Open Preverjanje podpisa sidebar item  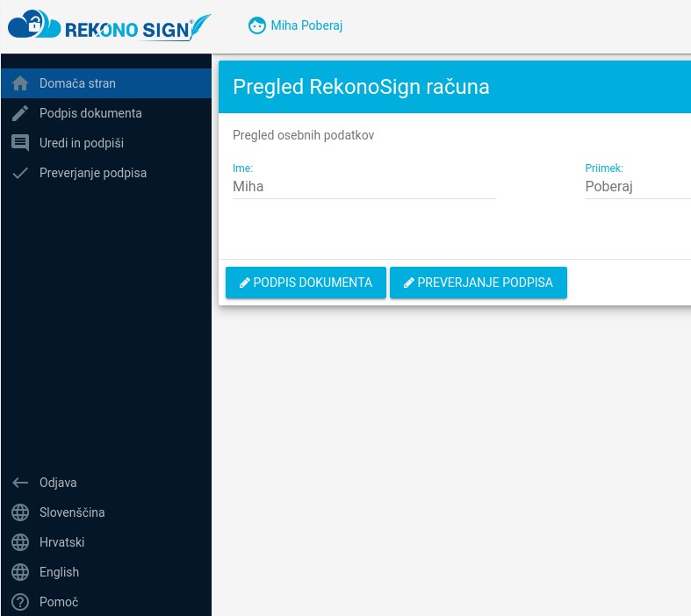(x=106, y=173)
